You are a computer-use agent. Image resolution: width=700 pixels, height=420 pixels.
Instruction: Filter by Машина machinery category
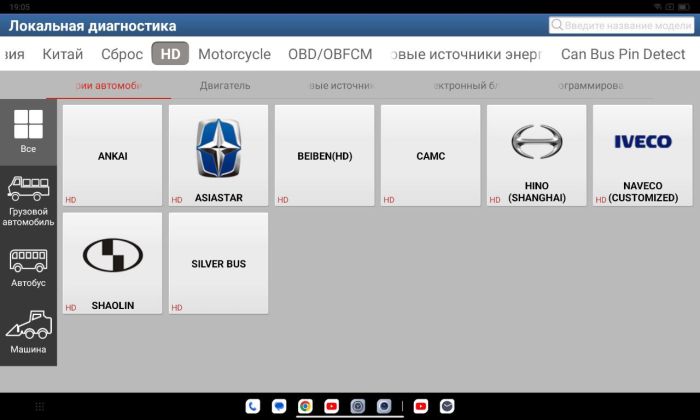(28, 333)
